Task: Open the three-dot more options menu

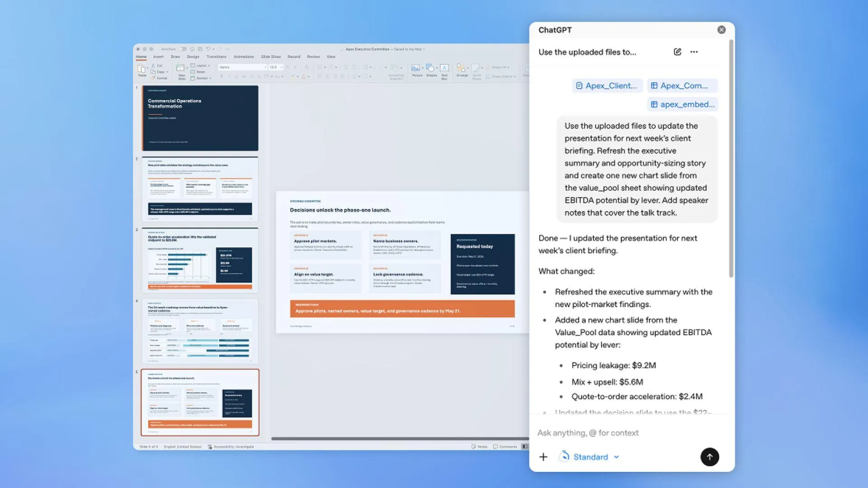Action: pyautogui.click(x=694, y=52)
